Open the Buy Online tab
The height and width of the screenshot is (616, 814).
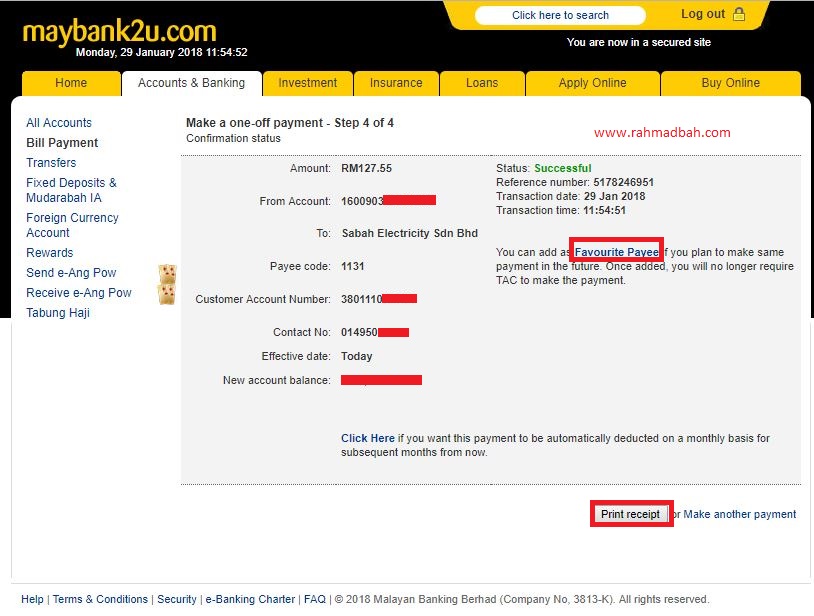[730, 83]
